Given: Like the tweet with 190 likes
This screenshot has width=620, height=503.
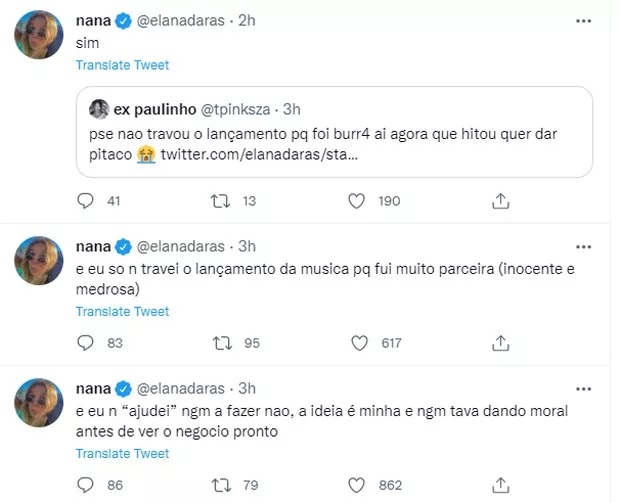Looking at the screenshot, I should pos(355,202).
